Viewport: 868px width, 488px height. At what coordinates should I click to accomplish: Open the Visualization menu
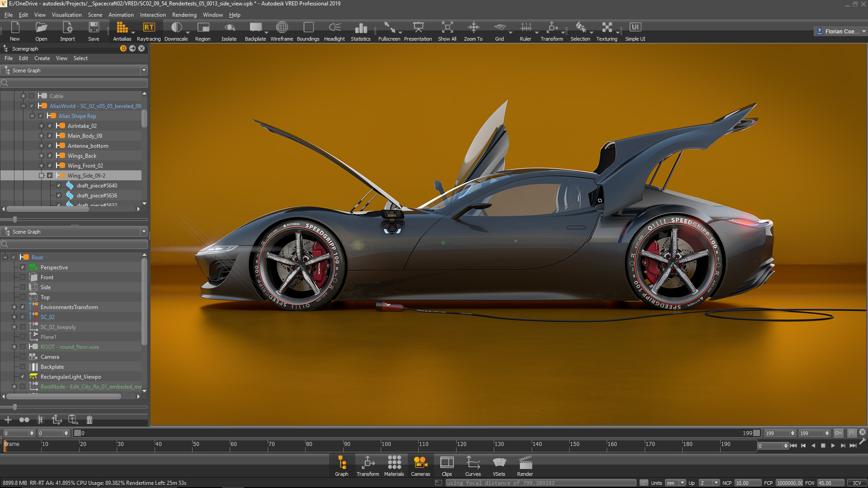(66, 15)
